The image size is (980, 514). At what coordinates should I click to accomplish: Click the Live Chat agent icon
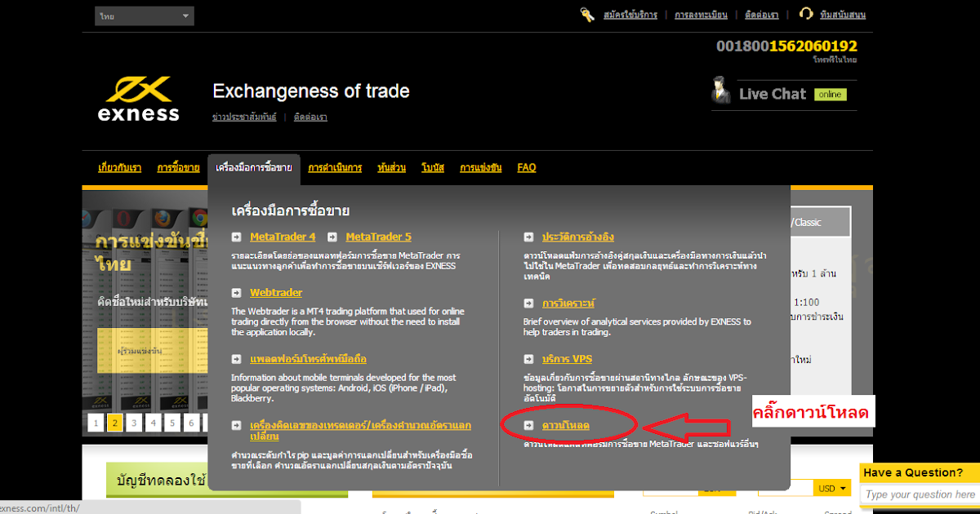click(x=721, y=91)
